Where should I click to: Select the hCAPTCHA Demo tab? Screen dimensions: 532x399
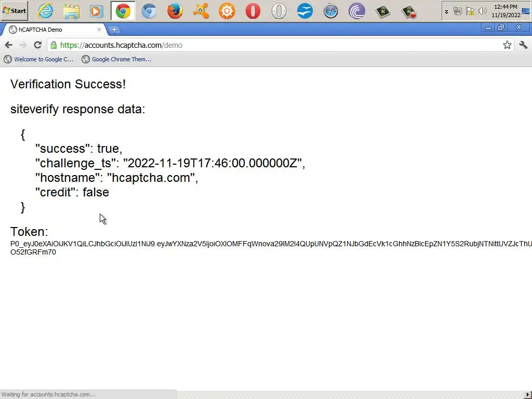(54, 30)
